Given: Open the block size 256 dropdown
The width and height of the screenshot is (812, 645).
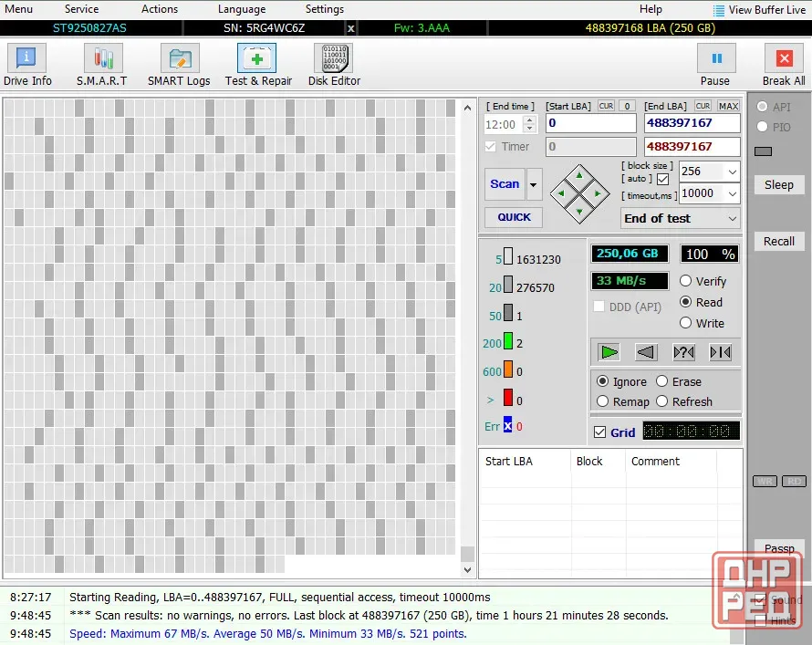Looking at the screenshot, I should coord(733,172).
